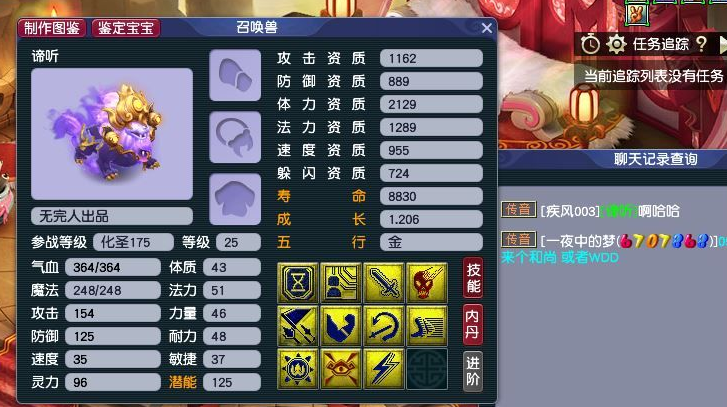This screenshot has height=407, width=727.
Task: Select the empty skill slot
Action: [427, 369]
